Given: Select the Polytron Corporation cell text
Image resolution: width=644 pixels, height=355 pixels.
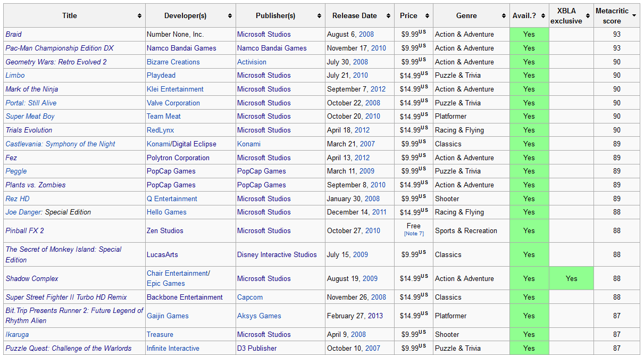Looking at the screenshot, I should point(178,158).
